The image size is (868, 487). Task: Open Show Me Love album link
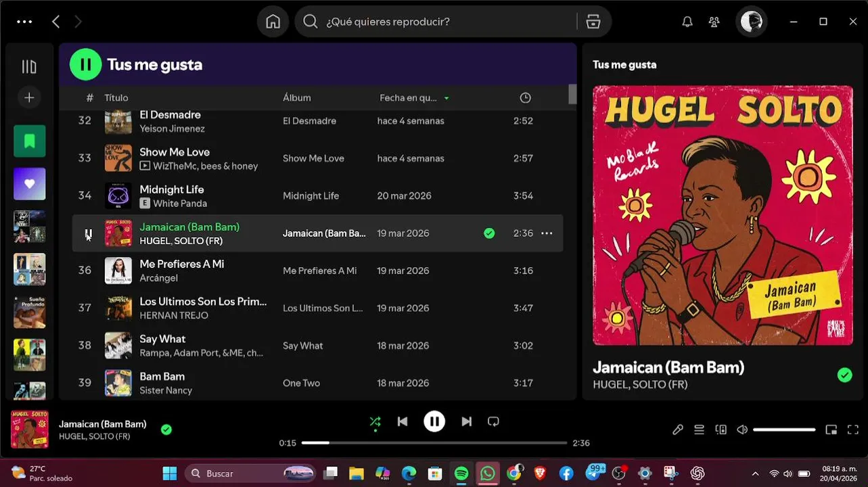[313, 158]
